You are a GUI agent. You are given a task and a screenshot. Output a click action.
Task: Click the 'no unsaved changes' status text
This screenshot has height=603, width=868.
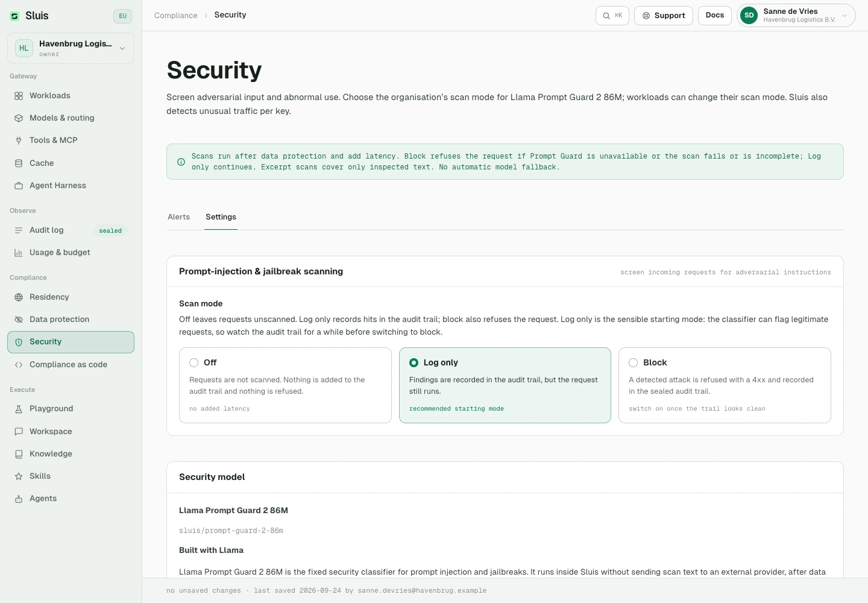[x=204, y=591]
